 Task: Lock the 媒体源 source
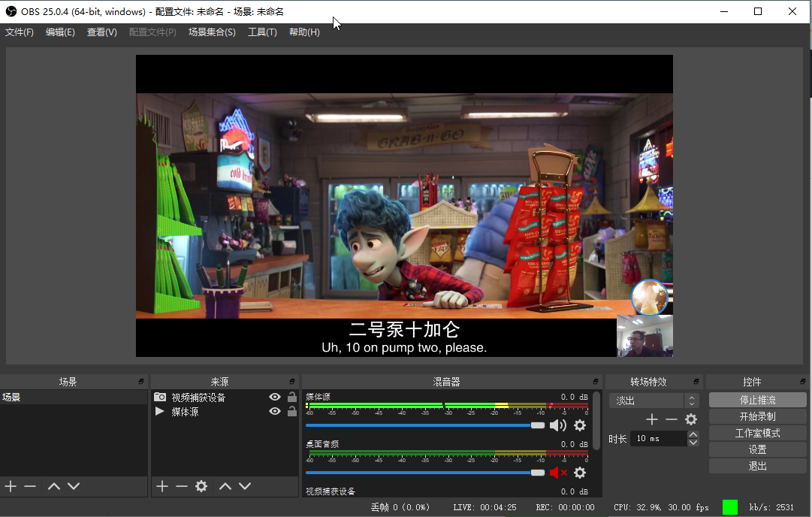pos(292,412)
